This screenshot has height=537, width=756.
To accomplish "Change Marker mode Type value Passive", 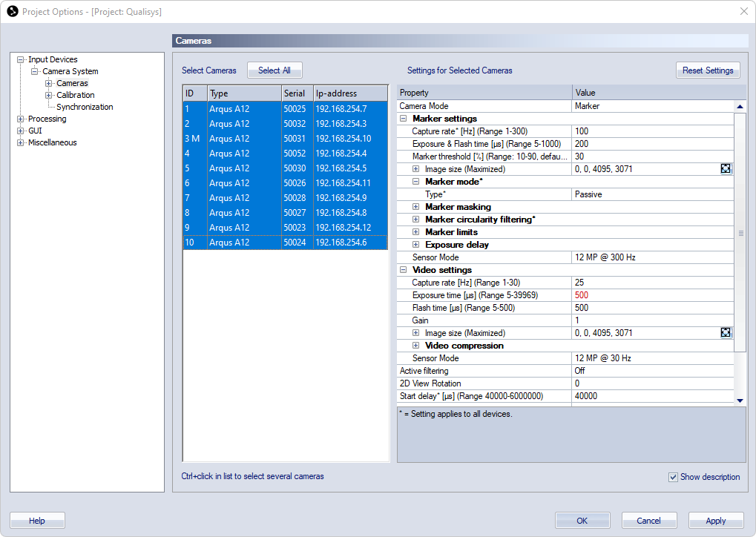I will pos(653,194).
